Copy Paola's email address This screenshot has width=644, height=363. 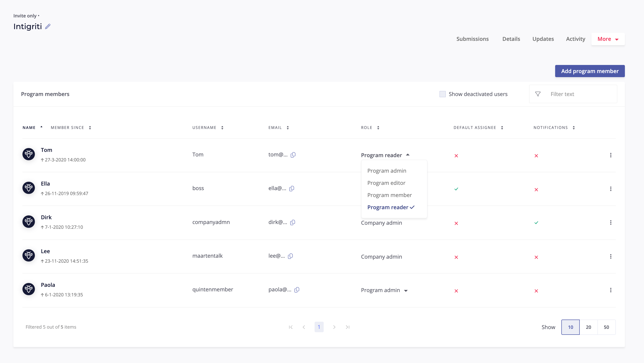coord(297,290)
